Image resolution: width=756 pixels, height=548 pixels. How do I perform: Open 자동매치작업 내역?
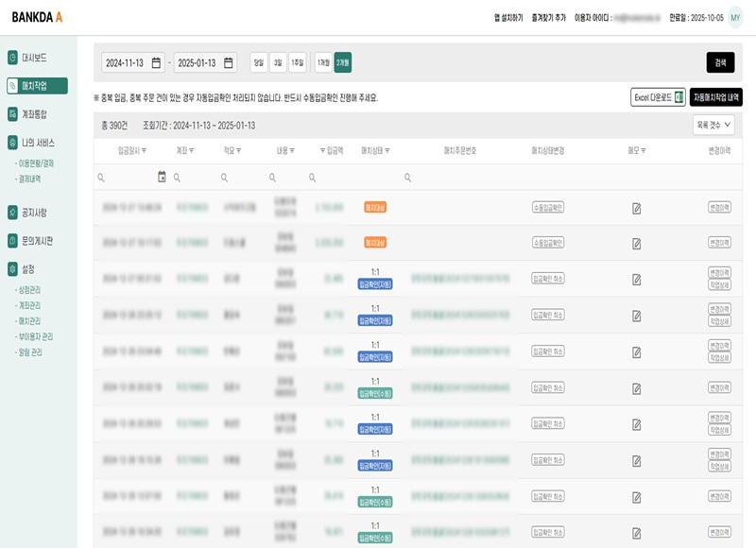(716, 97)
